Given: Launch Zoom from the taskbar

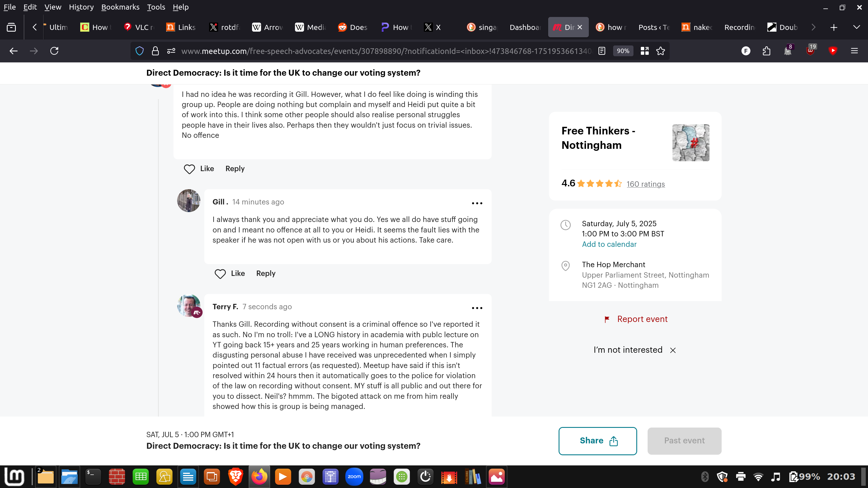Looking at the screenshot, I should pos(354,476).
